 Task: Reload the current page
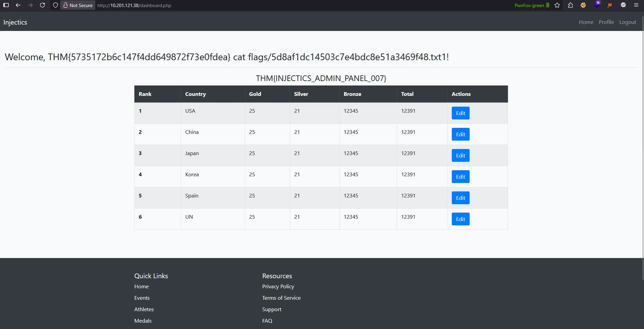tap(42, 5)
